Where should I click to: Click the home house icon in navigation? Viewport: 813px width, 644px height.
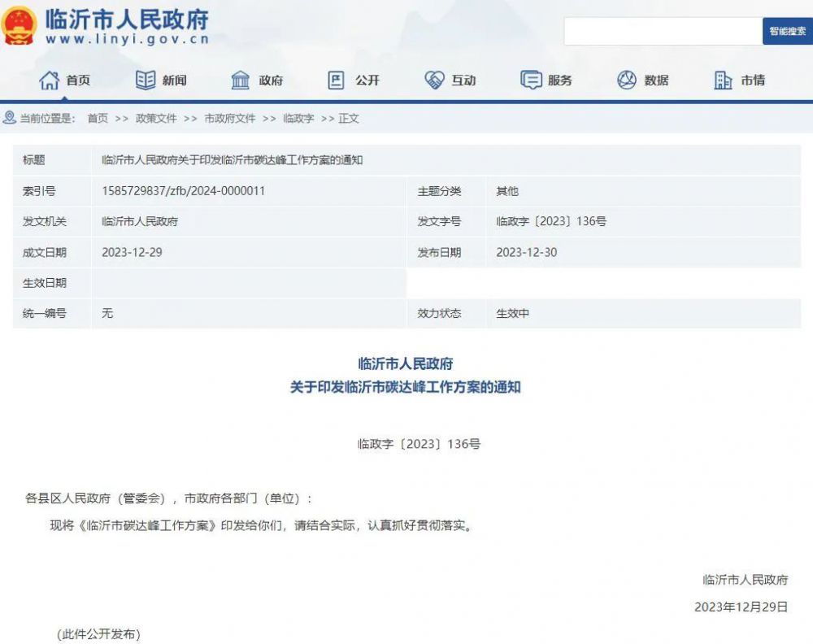coord(50,80)
